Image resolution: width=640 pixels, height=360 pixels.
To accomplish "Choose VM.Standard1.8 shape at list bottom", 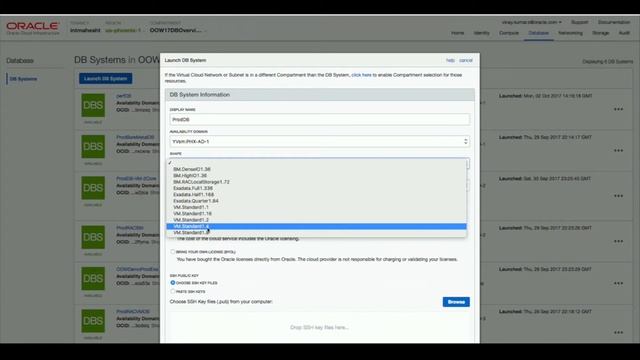I will point(316,233).
